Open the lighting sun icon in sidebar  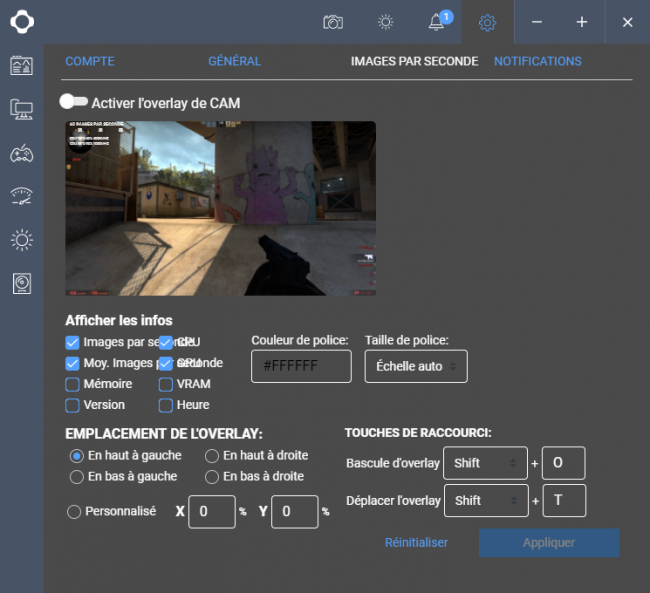pyautogui.click(x=22, y=240)
